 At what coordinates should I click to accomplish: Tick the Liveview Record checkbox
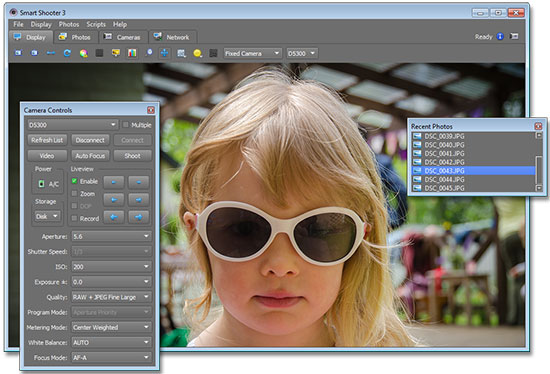click(74, 218)
